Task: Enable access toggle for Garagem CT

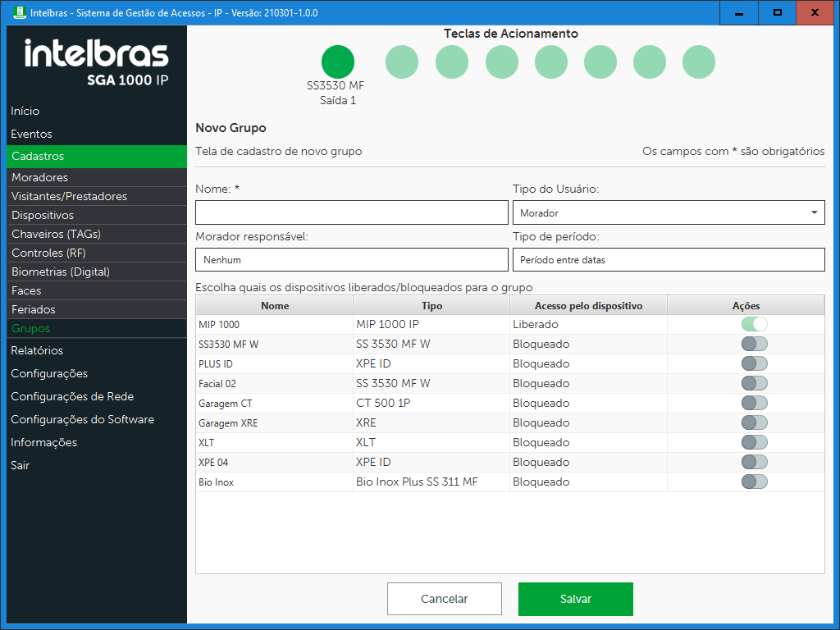Action: (x=754, y=403)
